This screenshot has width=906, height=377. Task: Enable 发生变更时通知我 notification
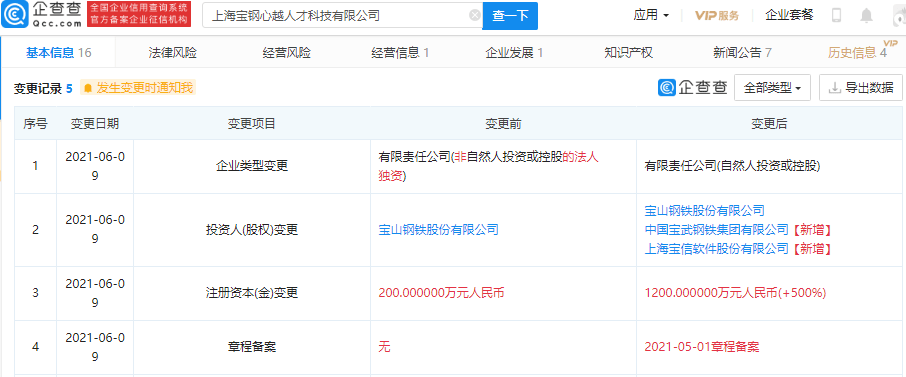tap(138, 88)
